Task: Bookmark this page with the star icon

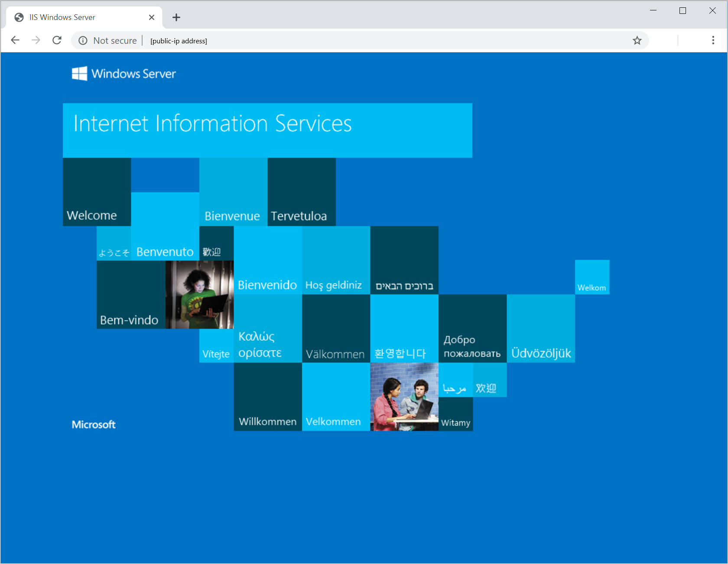Action: point(637,40)
